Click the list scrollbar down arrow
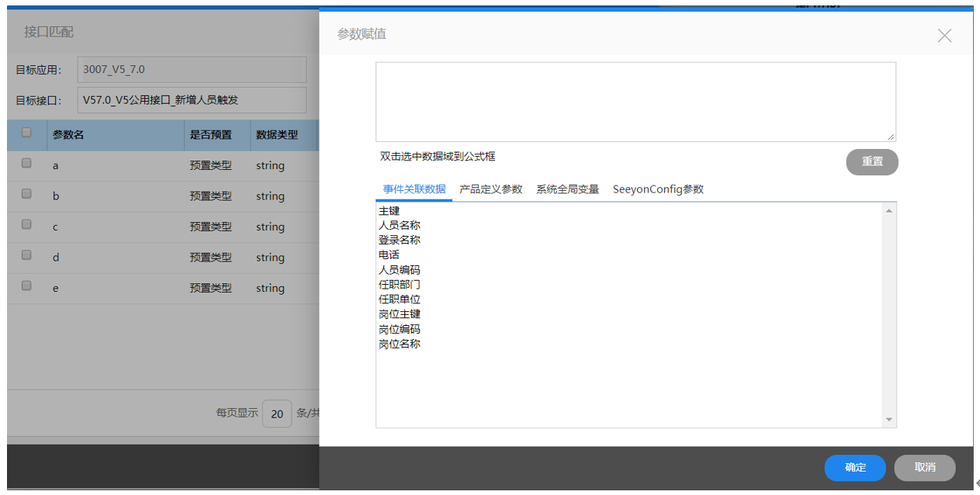This screenshot has width=980, height=495. [888, 420]
